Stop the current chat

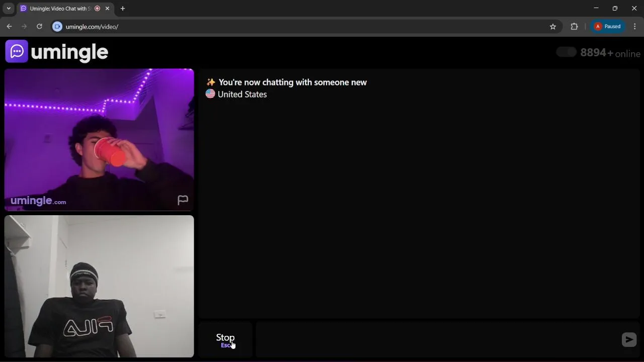225,340
